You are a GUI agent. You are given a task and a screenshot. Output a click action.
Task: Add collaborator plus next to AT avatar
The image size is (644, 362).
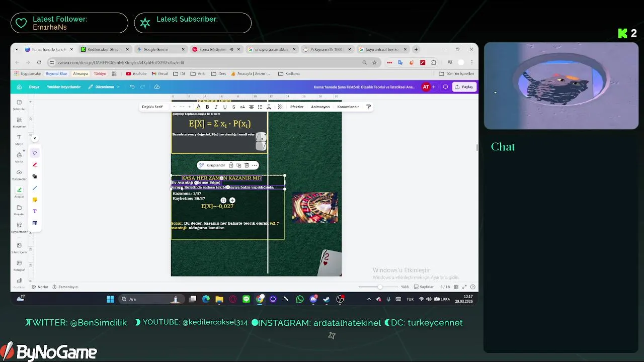point(434,87)
